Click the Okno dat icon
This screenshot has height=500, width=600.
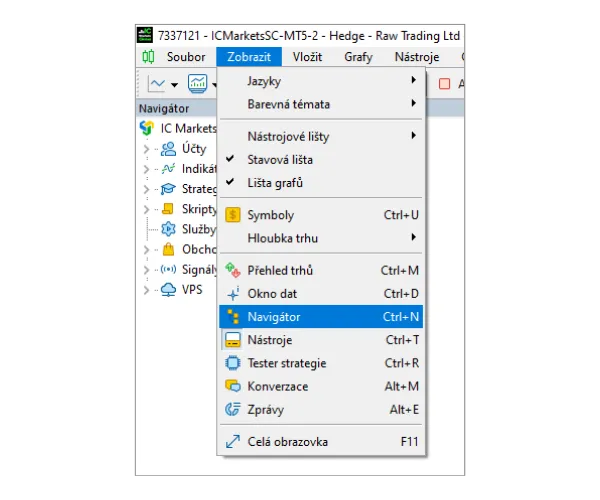[233, 294]
